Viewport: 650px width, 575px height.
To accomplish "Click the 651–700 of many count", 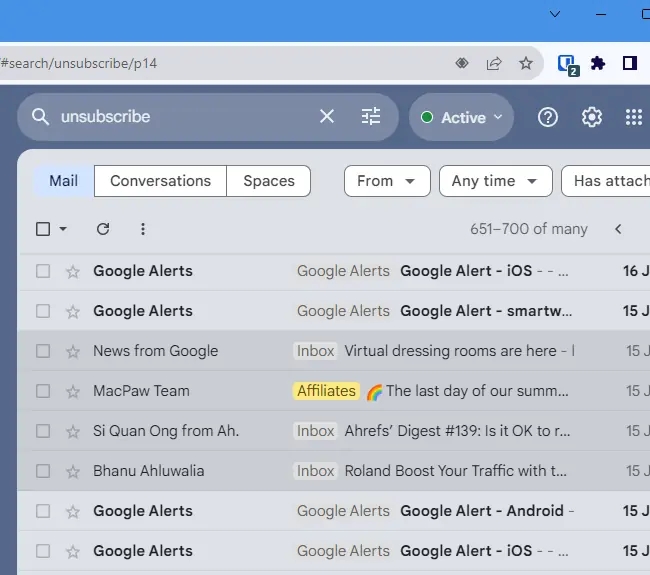I will tap(529, 229).
